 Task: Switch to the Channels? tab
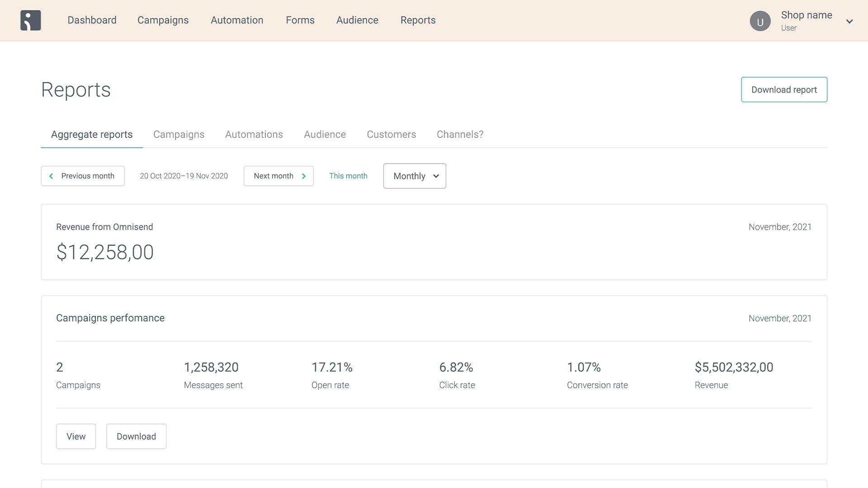(460, 135)
